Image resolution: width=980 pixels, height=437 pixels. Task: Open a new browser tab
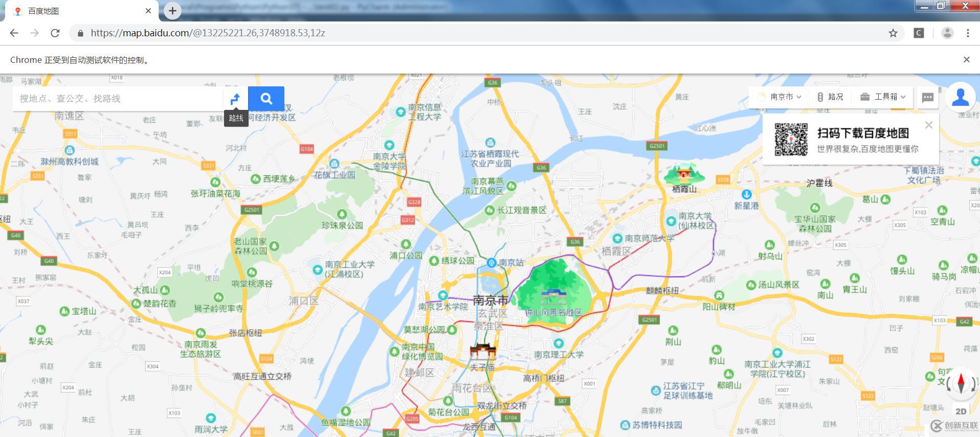pos(172,11)
